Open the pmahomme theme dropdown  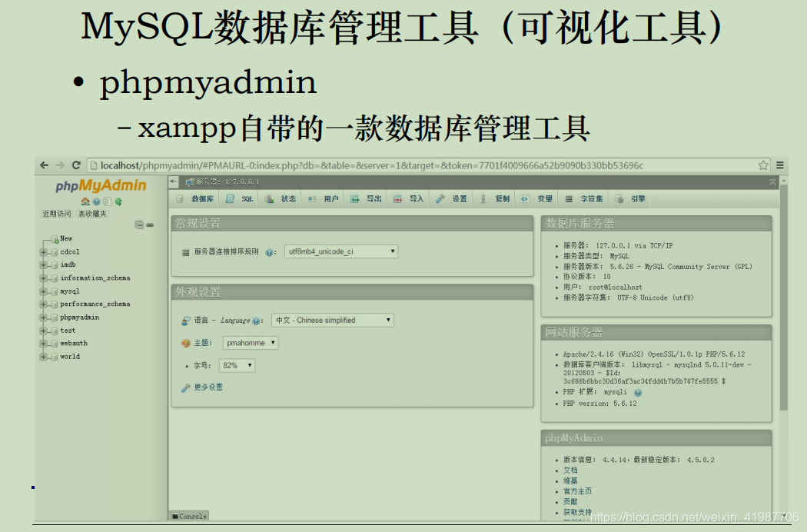251,343
